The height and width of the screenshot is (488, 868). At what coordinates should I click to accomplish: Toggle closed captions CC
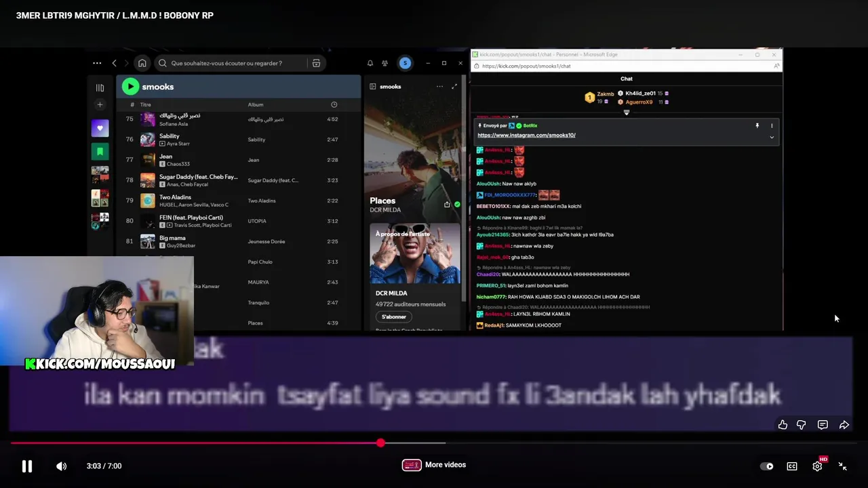792,466
